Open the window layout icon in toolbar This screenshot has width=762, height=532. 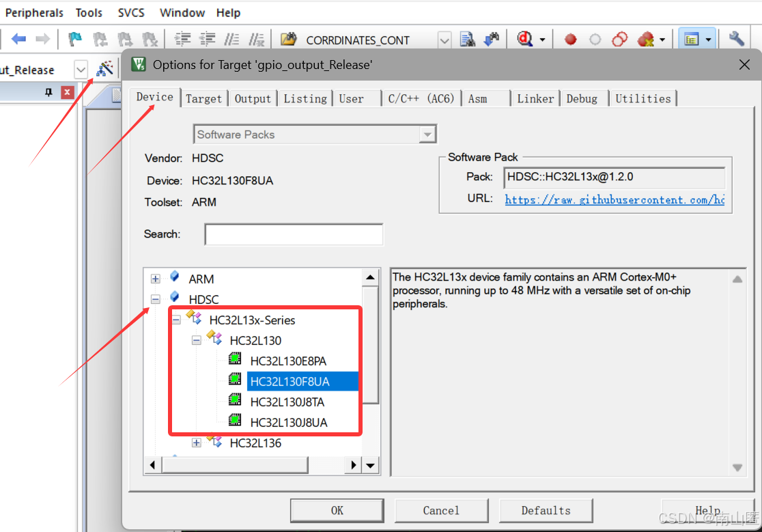(x=691, y=40)
